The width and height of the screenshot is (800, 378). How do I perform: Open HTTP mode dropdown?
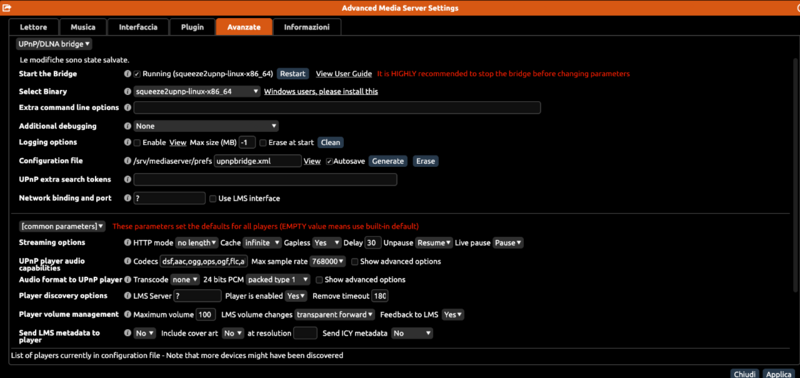click(197, 243)
